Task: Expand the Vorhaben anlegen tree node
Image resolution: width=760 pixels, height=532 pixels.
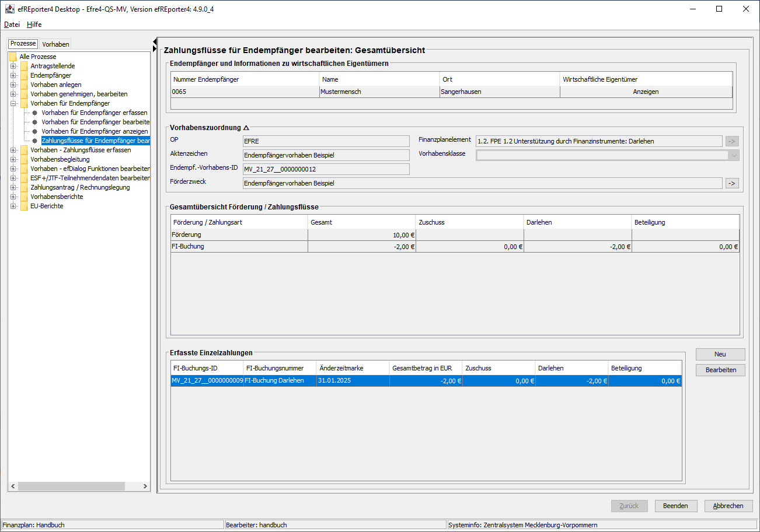Action: 13,85
